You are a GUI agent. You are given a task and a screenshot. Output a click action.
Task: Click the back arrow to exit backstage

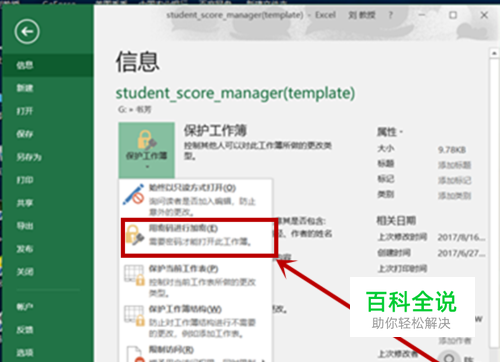pos(27,32)
